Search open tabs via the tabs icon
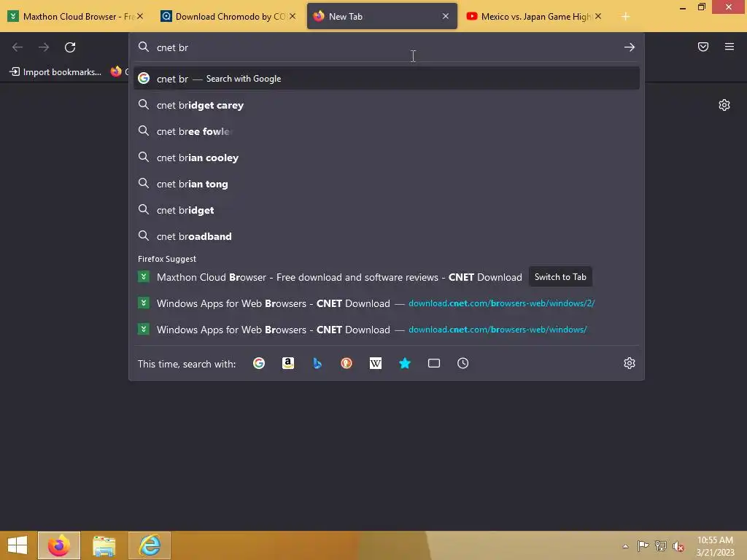Screen dimensions: 747x560 434,363
